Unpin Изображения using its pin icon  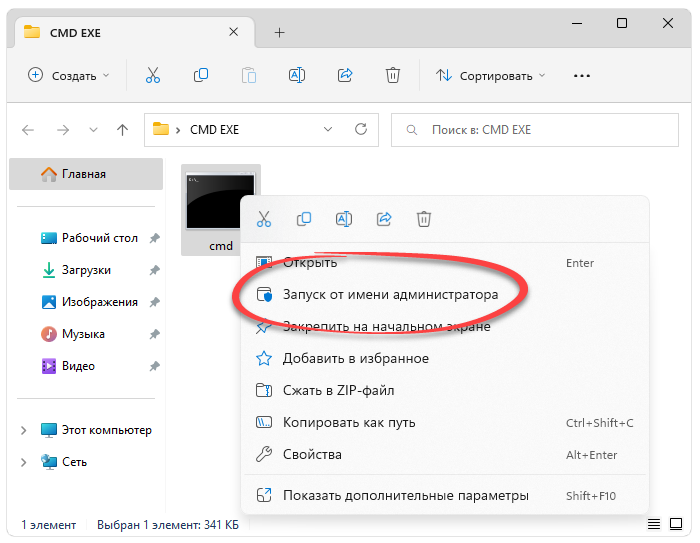point(154,302)
